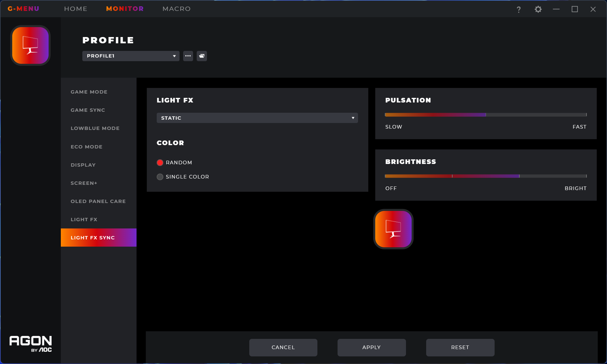Viewport: 607px width, 364px height.
Task: Open Light FX section in sidebar
Action: [x=99, y=220]
